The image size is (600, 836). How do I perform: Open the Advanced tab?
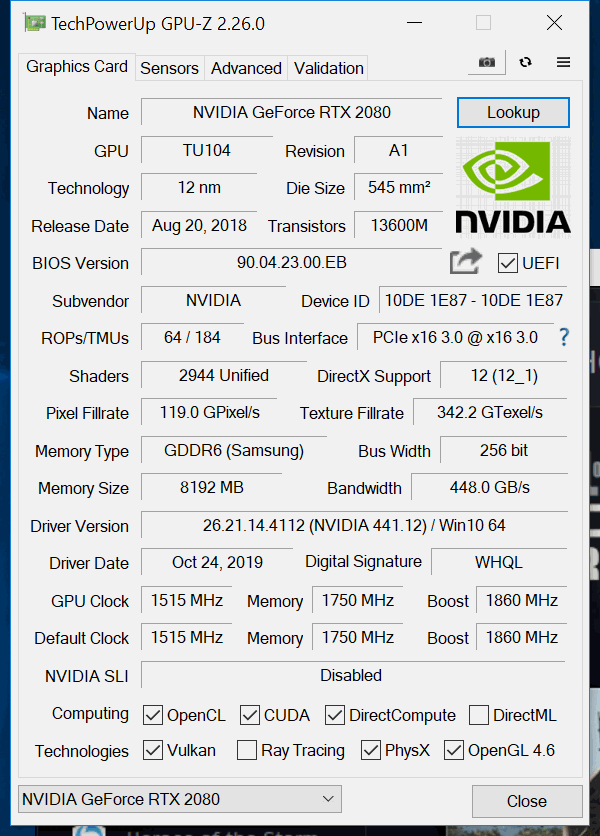(246, 68)
